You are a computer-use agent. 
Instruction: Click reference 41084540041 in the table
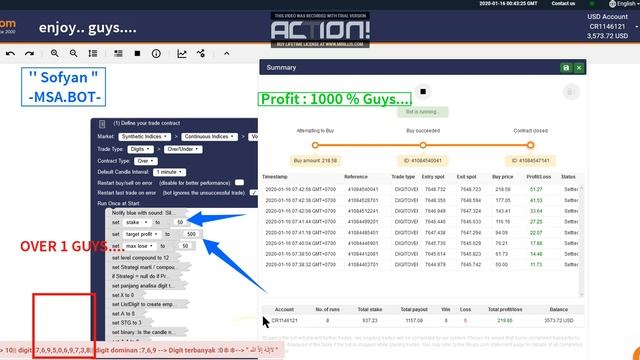pyautogui.click(x=363, y=189)
